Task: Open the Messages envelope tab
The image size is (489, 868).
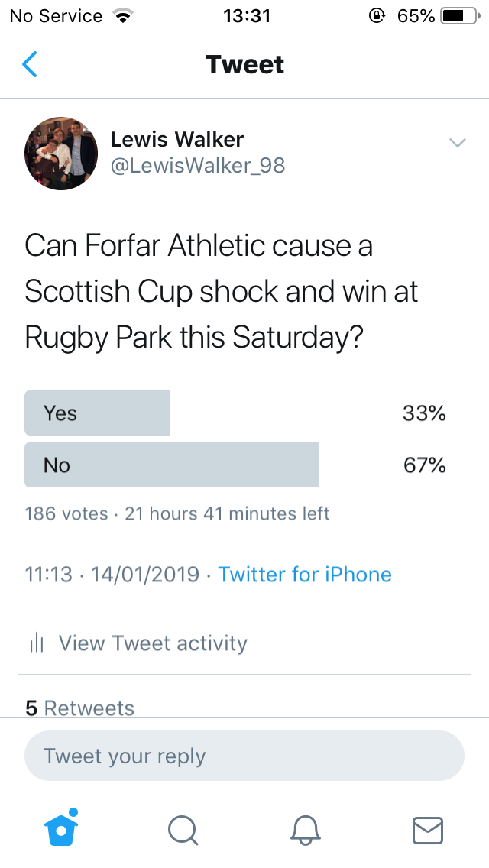Action: (x=427, y=830)
